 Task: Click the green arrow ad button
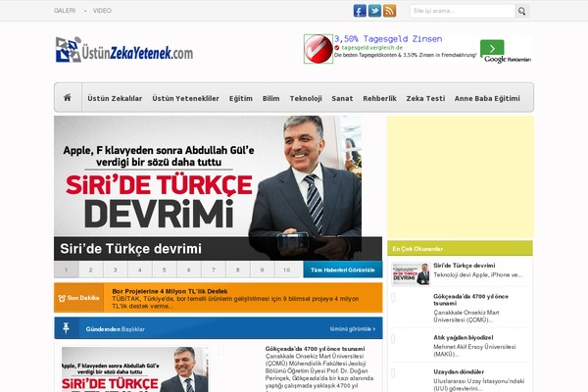point(492,48)
